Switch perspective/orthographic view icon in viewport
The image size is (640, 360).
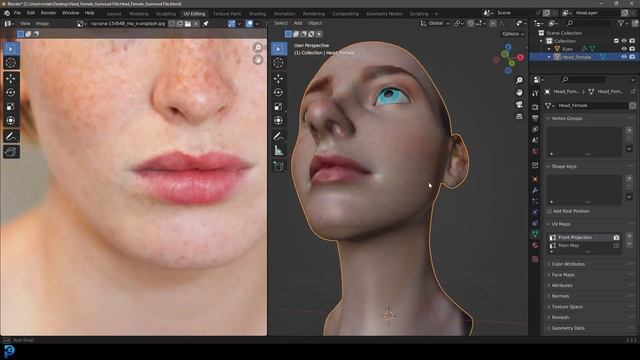pyautogui.click(x=519, y=117)
